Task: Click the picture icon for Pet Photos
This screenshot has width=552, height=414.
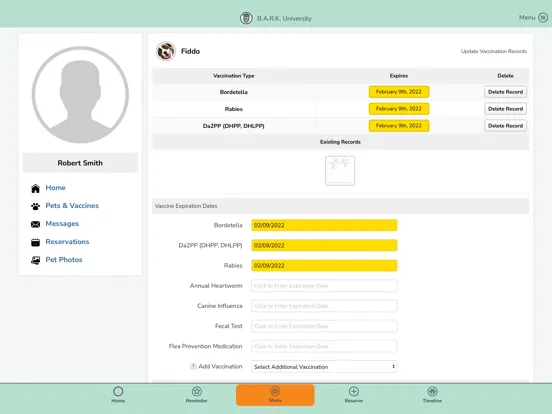Action: click(x=35, y=260)
